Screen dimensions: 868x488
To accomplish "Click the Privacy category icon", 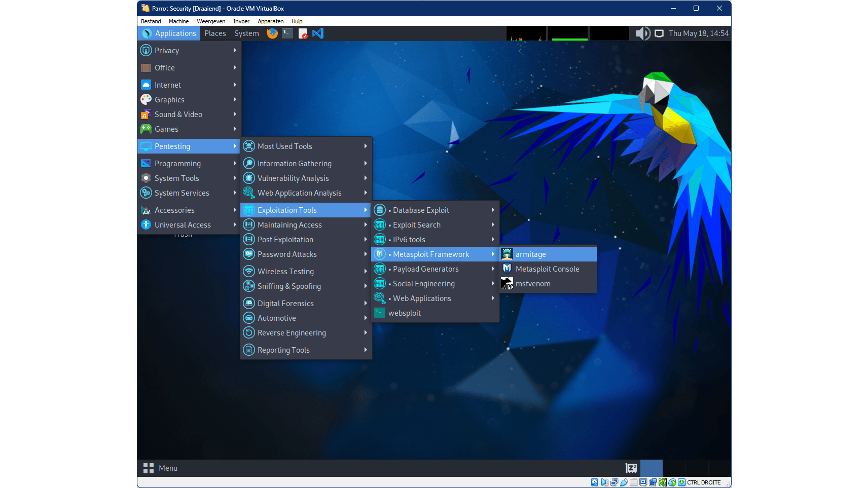I will pos(146,51).
